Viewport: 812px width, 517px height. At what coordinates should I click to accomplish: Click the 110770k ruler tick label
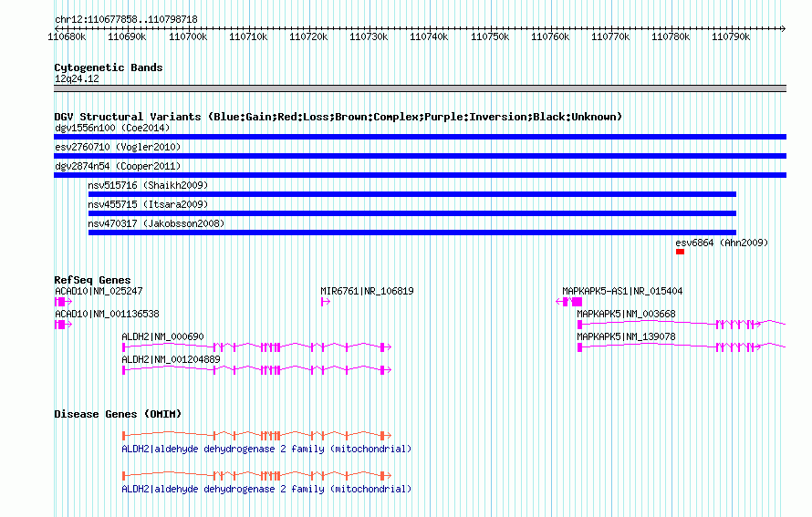click(x=610, y=36)
